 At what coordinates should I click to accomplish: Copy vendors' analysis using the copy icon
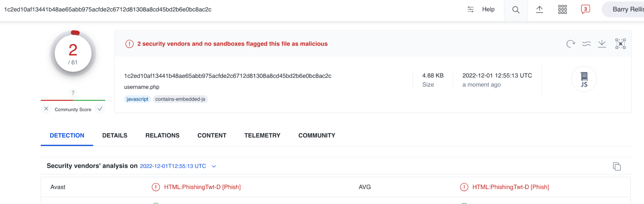(617, 166)
